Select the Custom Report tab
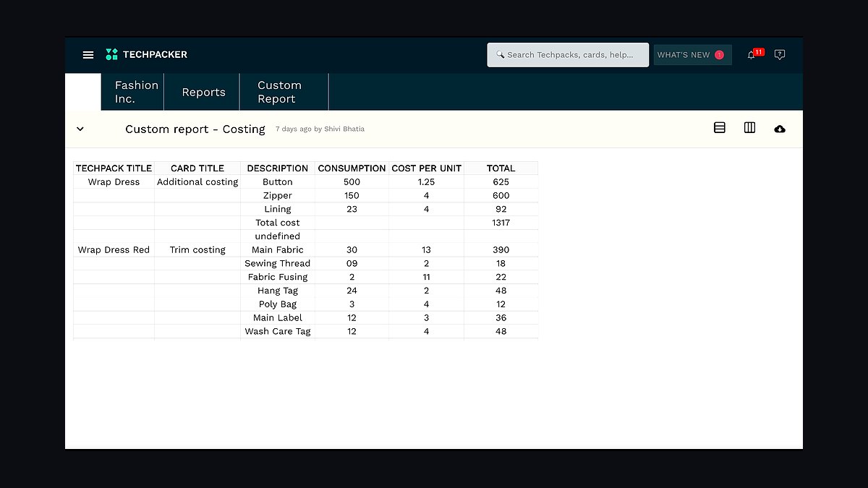The height and width of the screenshot is (488, 868). coord(284,92)
